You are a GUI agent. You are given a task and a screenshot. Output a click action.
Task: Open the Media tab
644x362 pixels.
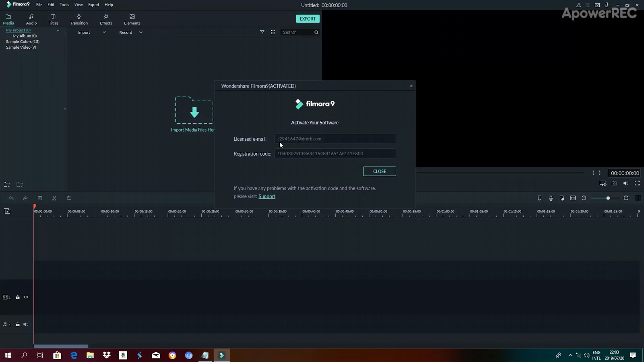tap(8, 19)
